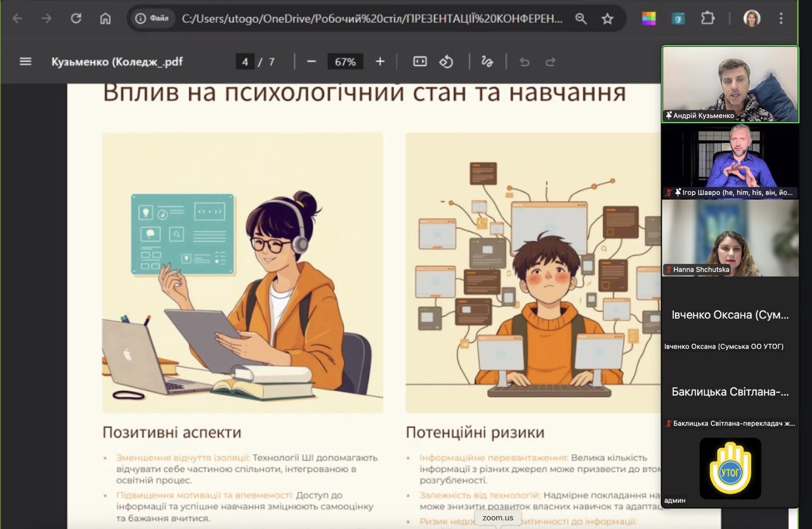Open the PDF sidebar hamburger menu

pyautogui.click(x=25, y=62)
